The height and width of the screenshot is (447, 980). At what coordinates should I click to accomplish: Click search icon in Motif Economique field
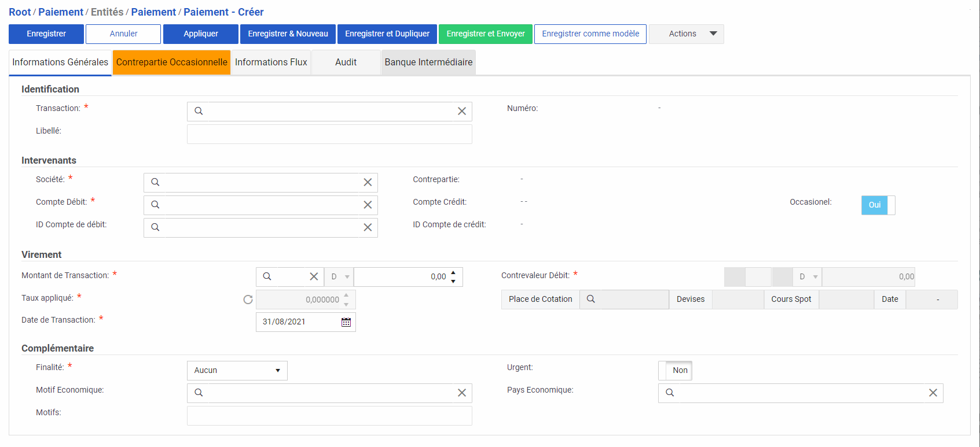click(199, 393)
